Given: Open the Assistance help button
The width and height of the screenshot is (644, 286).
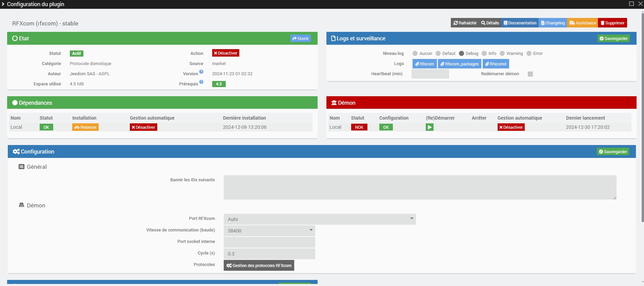Looking at the screenshot, I should [x=583, y=23].
